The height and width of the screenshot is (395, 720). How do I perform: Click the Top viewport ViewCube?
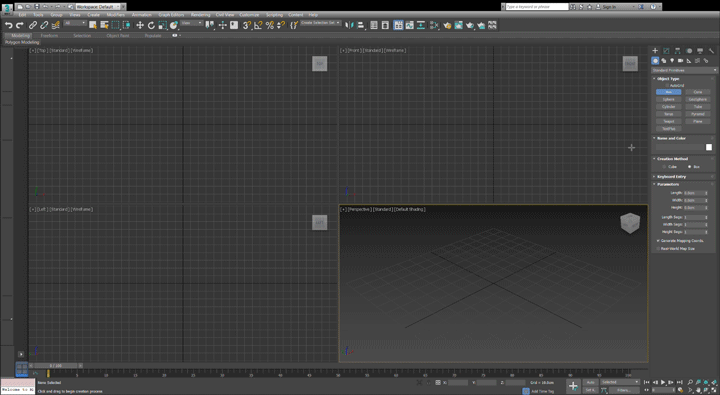coord(320,63)
